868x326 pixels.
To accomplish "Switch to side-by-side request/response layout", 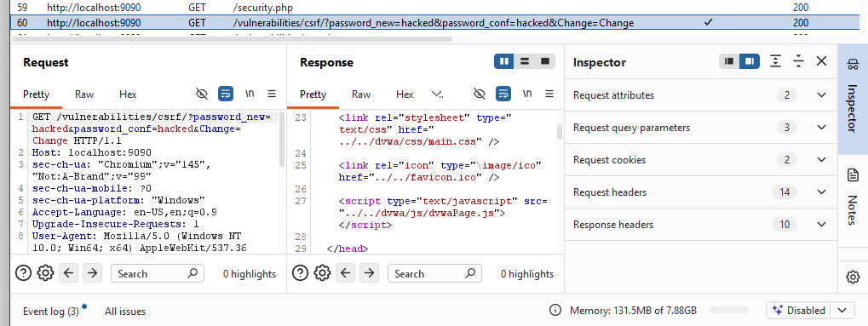I will pyautogui.click(x=504, y=61).
